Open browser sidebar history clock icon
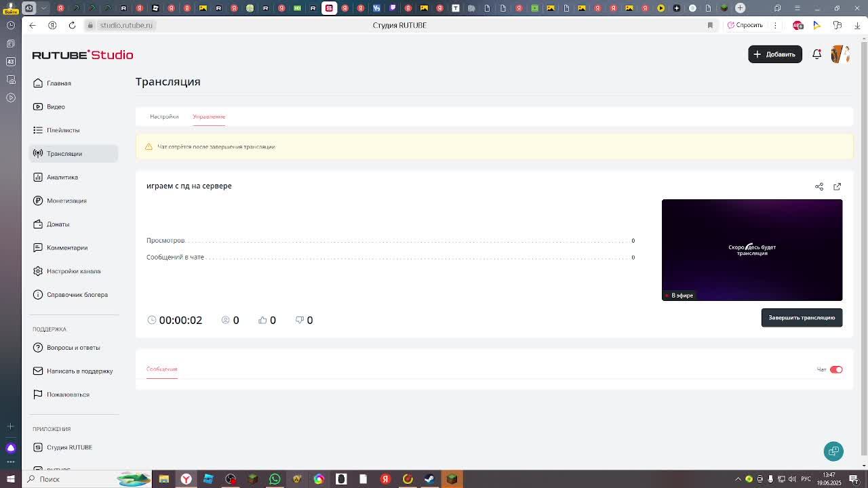The height and width of the screenshot is (488, 868). tap(11, 25)
